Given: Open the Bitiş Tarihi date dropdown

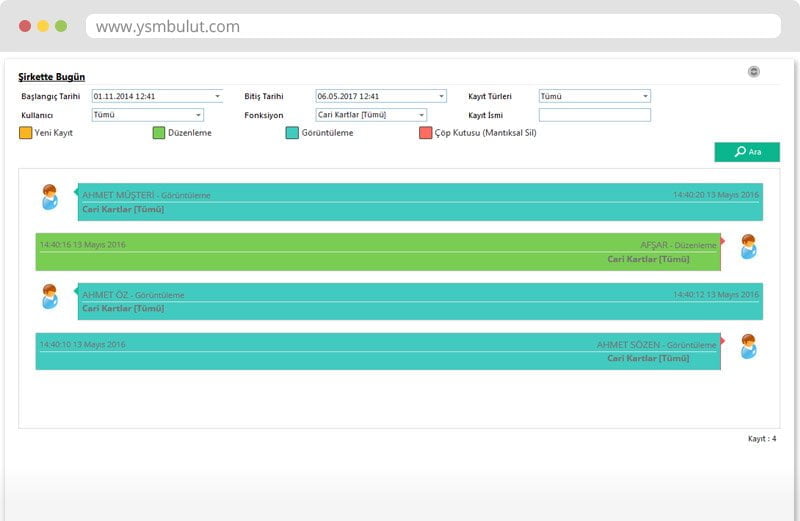Looking at the screenshot, I should (x=441, y=97).
